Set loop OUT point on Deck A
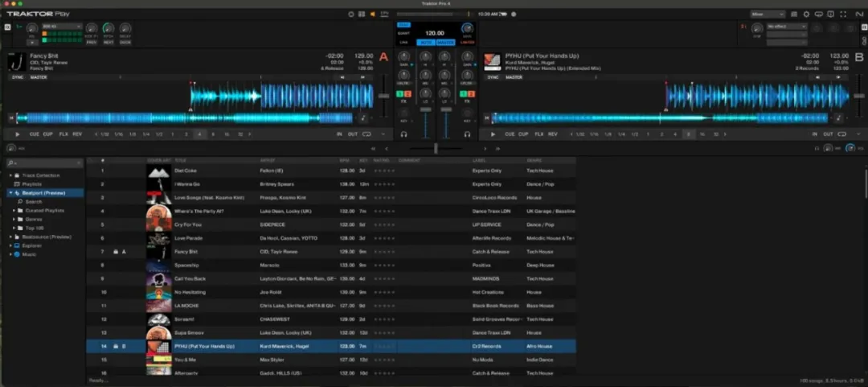 click(353, 134)
